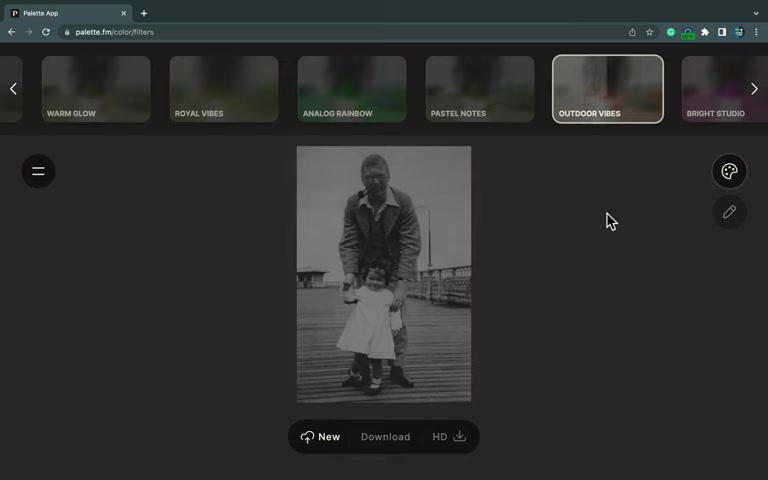
Task: Upload a New photo
Action: (320, 436)
